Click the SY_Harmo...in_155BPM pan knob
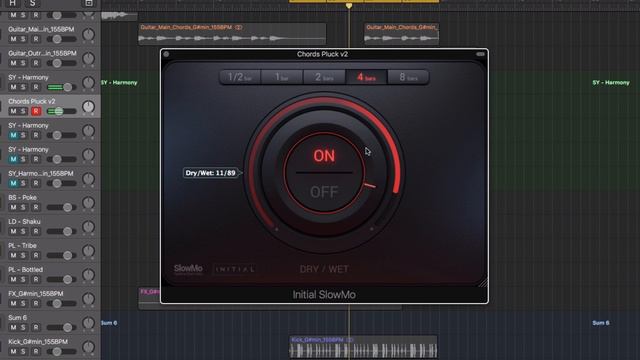The image size is (640, 360). pyautogui.click(x=89, y=179)
